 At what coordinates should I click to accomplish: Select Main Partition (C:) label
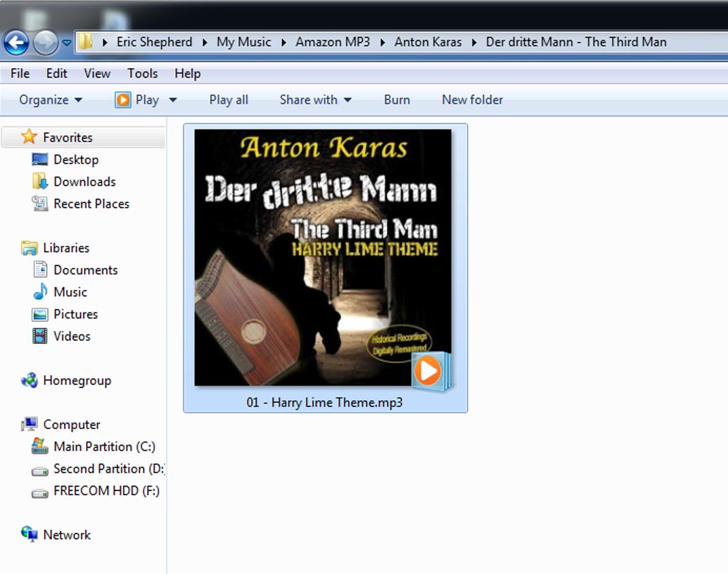click(x=105, y=446)
